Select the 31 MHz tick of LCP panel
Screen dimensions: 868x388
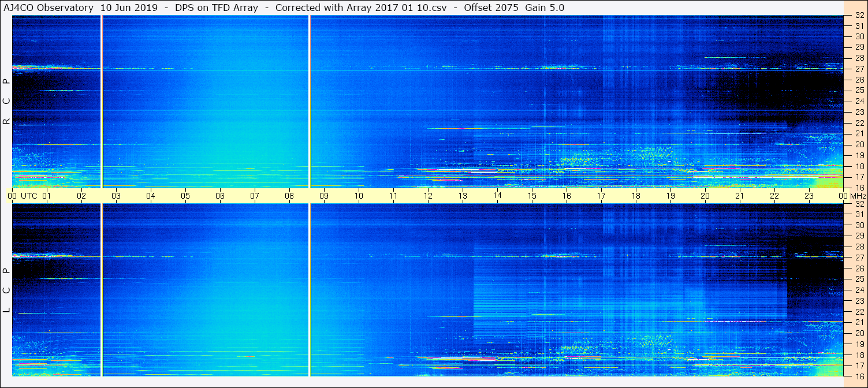click(859, 214)
